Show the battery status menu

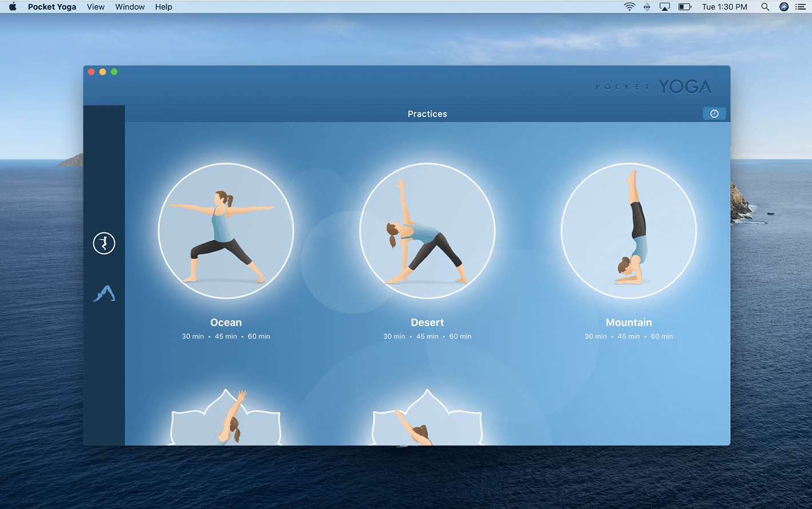684,7
